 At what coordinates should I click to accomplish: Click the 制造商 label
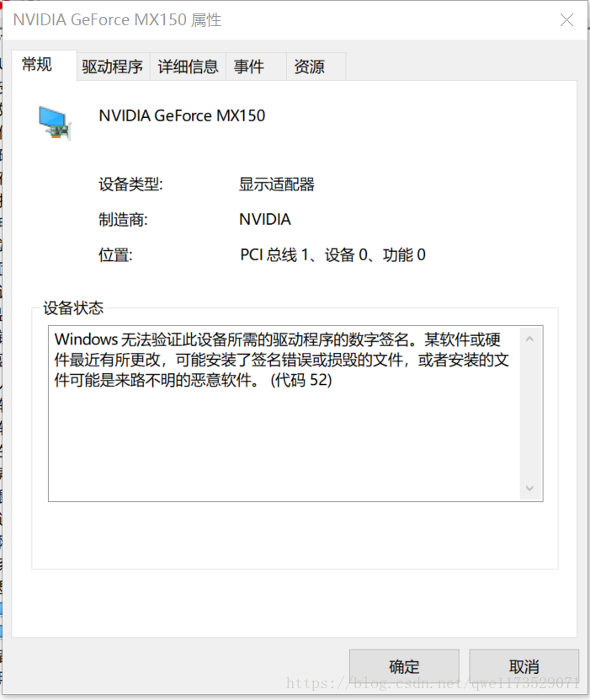(123, 220)
